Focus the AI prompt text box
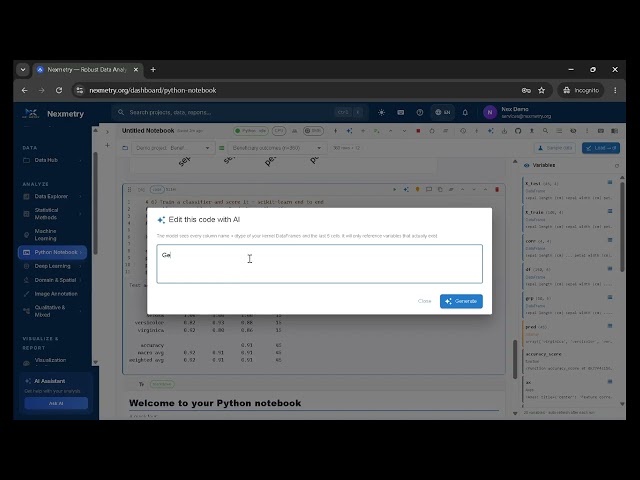The image size is (640, 480). click(320, 264)
